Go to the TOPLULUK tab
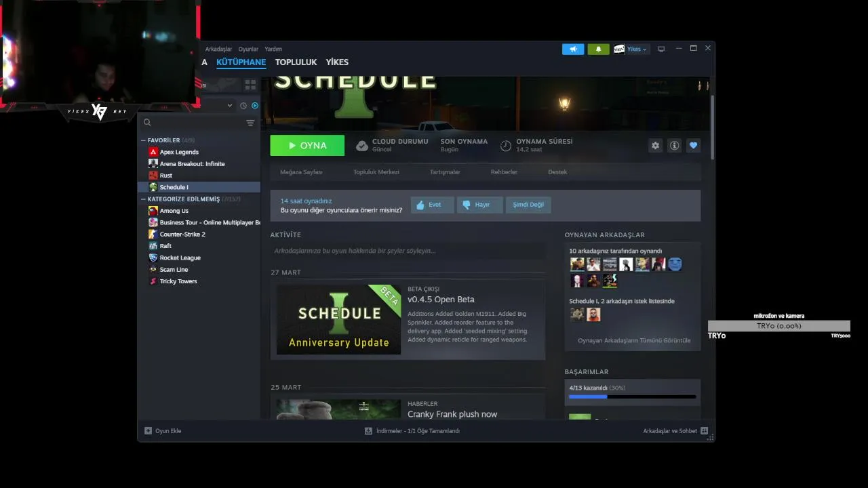 (x=296, y=62)
